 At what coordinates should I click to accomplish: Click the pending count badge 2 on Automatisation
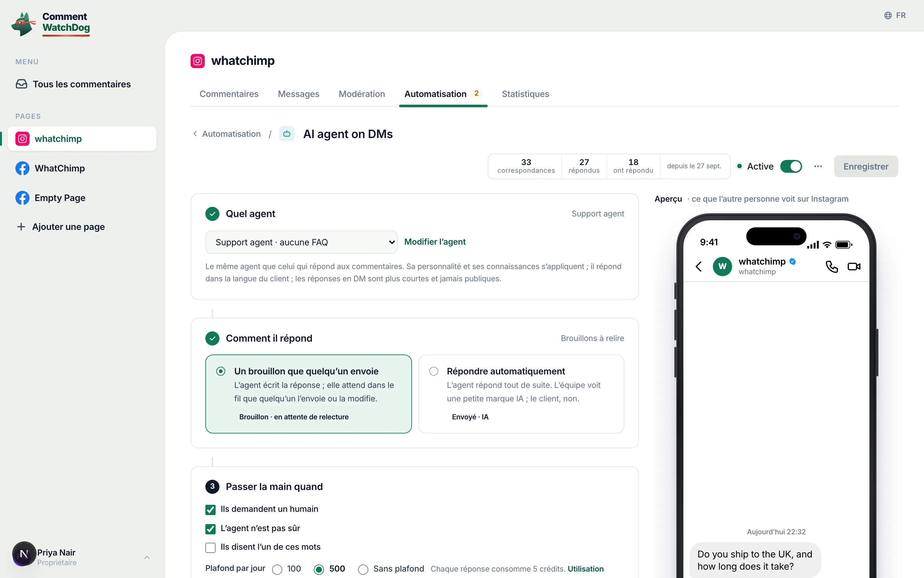(476, 93)
